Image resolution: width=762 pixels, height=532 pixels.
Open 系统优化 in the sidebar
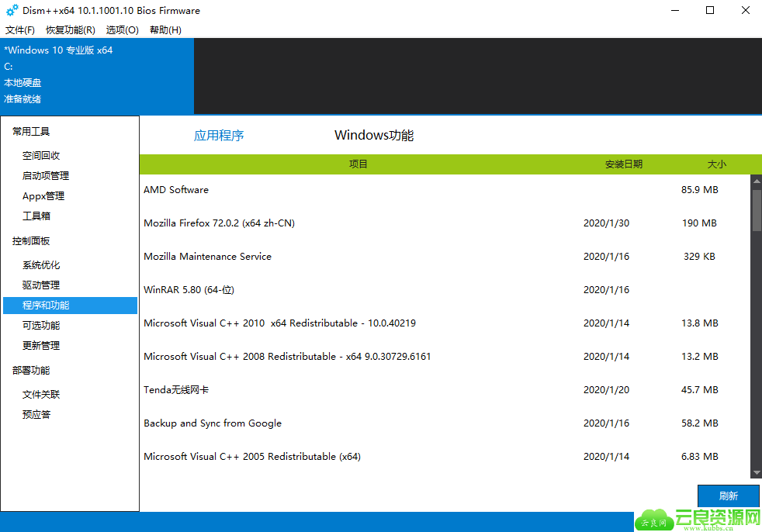(41, 265)
